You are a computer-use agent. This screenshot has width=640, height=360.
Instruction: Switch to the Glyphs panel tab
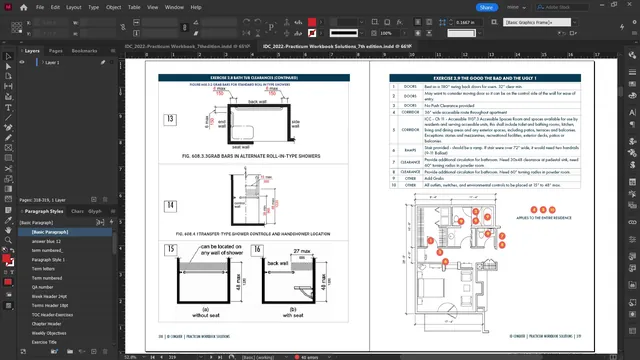95,211
